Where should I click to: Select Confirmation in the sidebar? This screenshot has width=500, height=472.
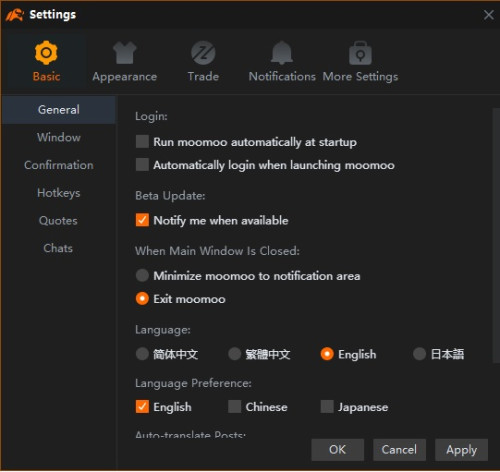point(59,165)
